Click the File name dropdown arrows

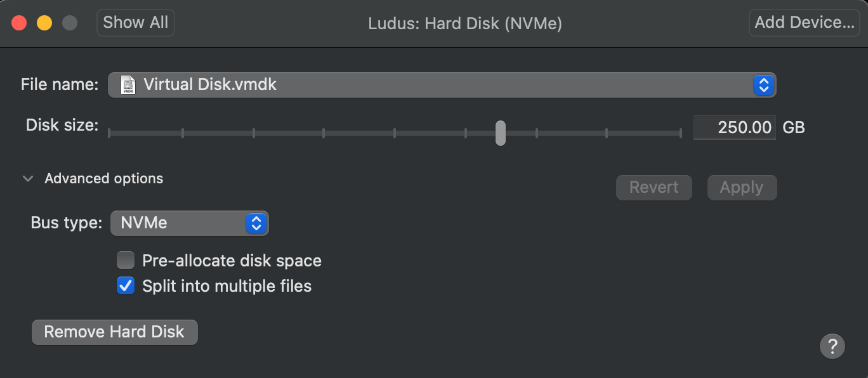[x=764, y=85]
